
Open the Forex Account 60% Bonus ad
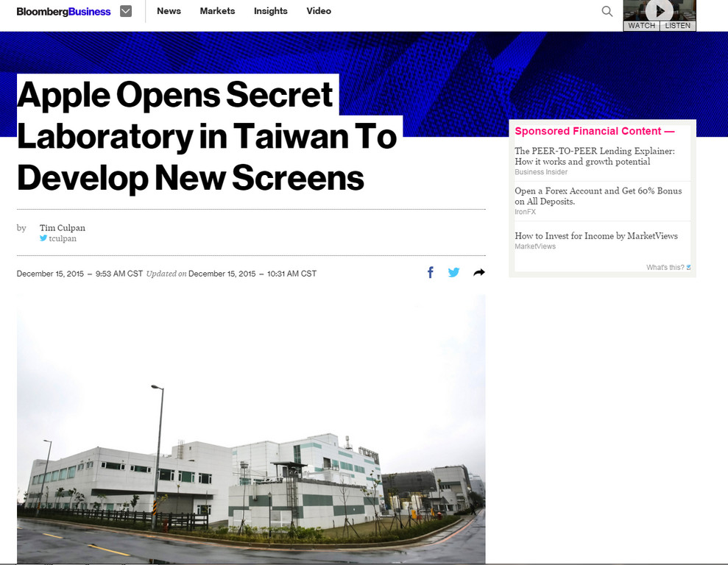[x=598, y=196]
